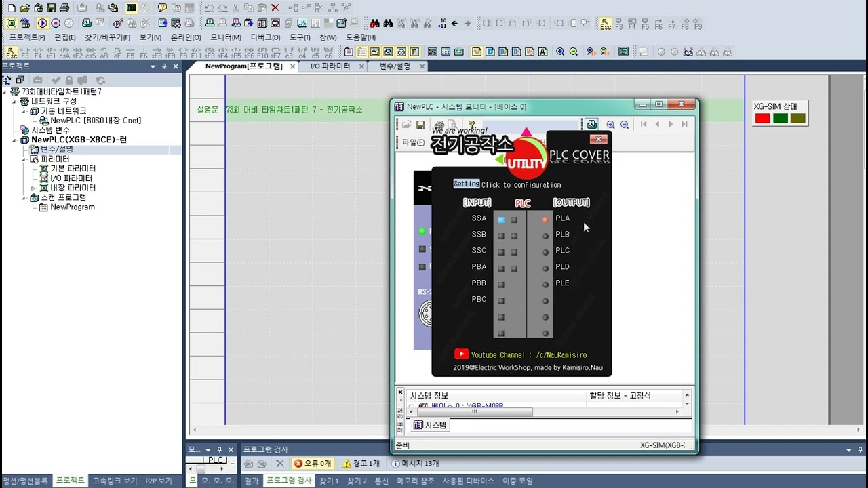
Task: Toggle the PBA input switch
Action: (501, 268)
